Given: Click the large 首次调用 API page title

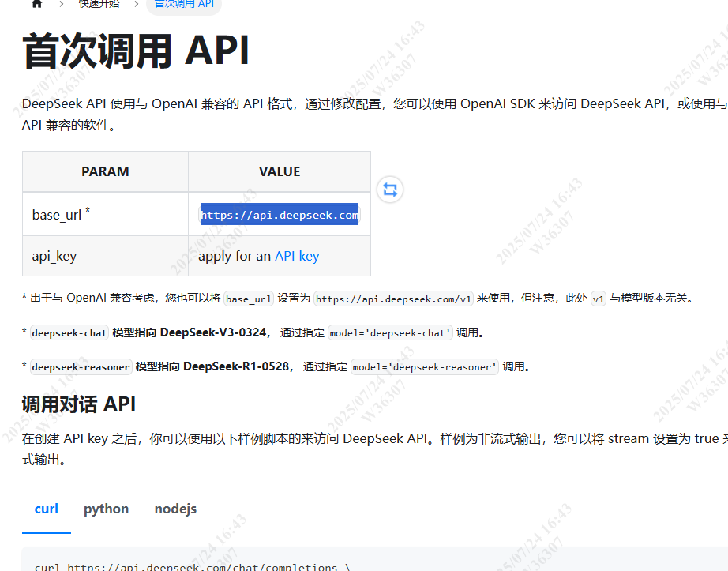Looking at the screenshot, I should point(136,51).
